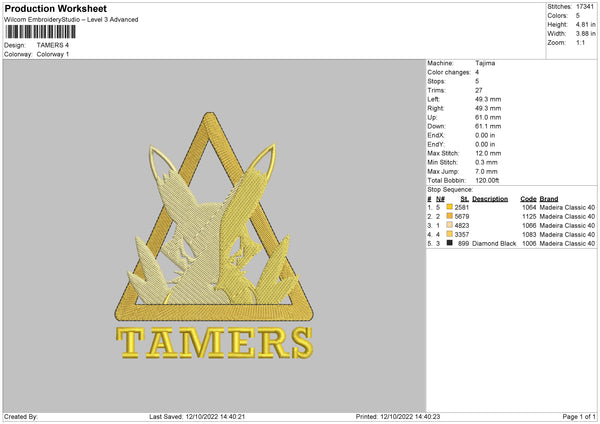Image resolution: width=600 pixels, height=424 pixels.
Task: Click the Min Stitch value '0.3 mm'
Action: 486,163
